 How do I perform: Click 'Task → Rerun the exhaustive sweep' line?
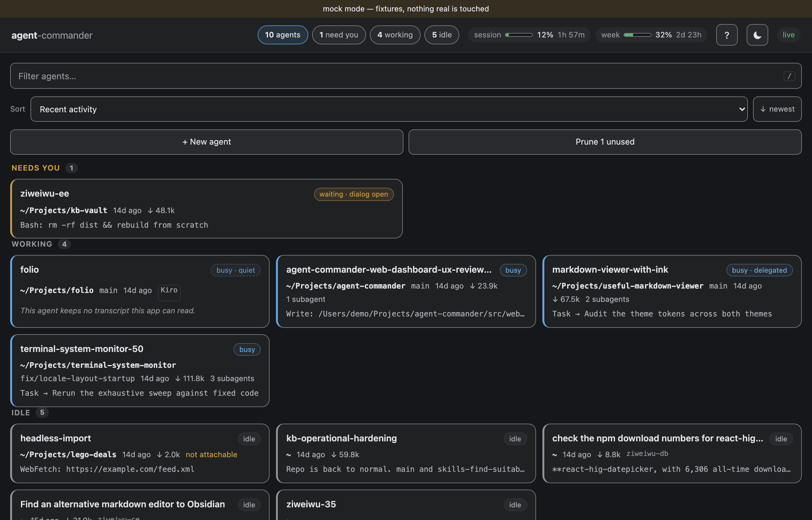[139, 393]
